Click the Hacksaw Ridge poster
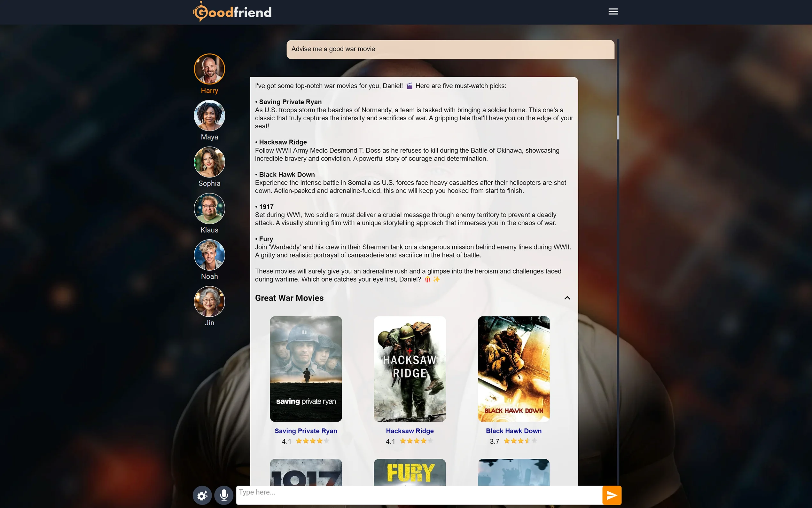 [x=410, y=369]
